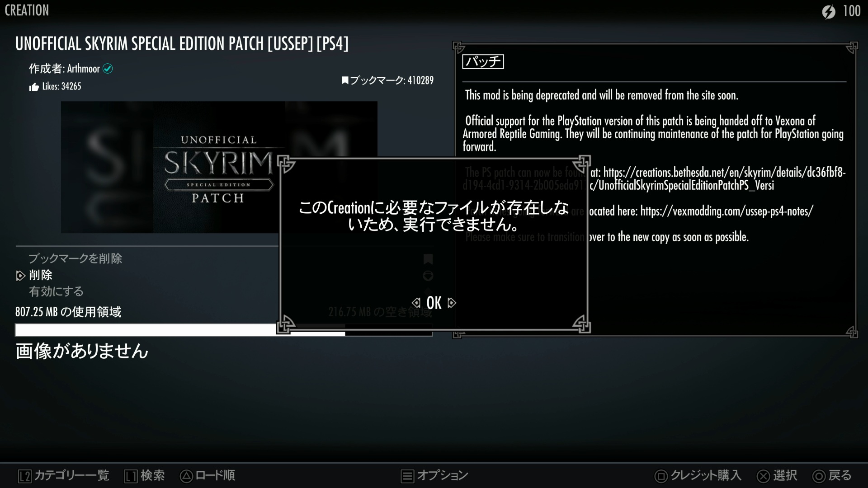Click the credits lightning bolt icon
Image resolution: width=868 pixels, height=488 pixels.
829,11
